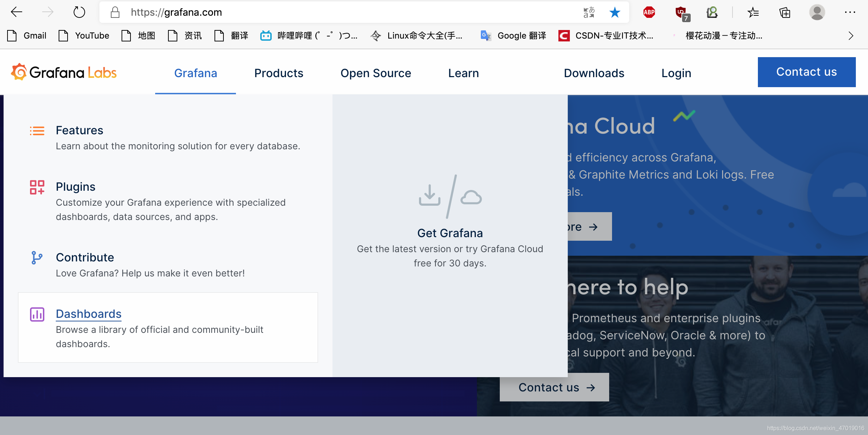Open the Dashboards link
The width and height of the screenshot is (868, 435).
click(x=89, y=314)
